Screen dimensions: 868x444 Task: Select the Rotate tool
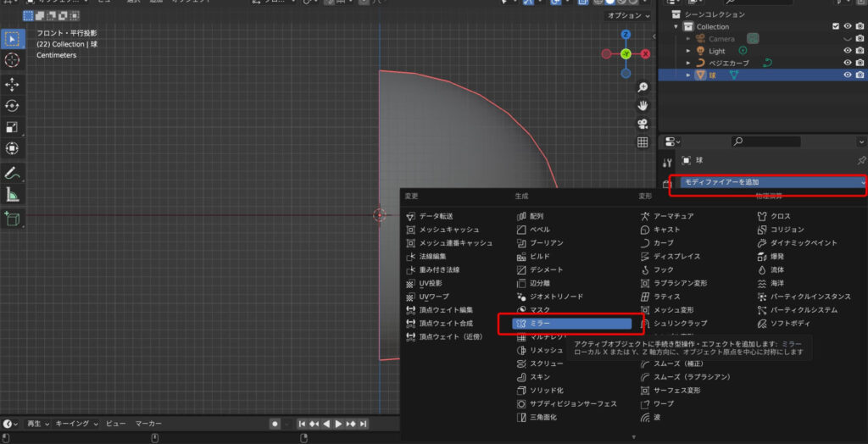[13, 106]
